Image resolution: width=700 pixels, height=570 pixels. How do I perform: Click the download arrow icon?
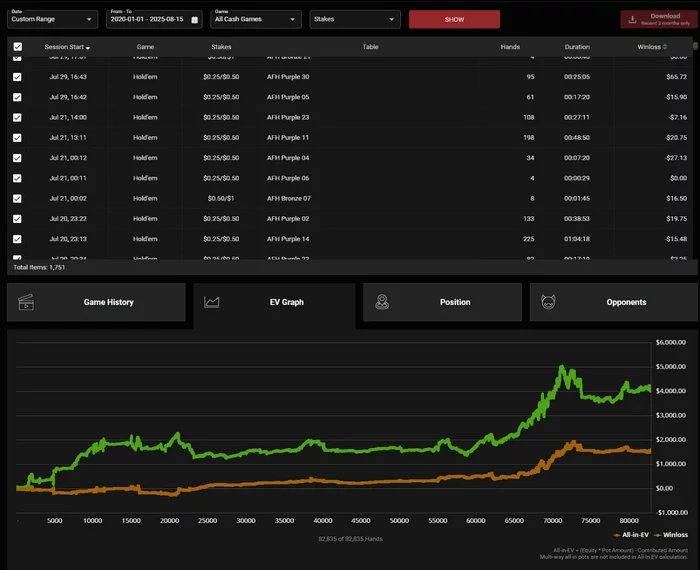click(x=632, y=19)
